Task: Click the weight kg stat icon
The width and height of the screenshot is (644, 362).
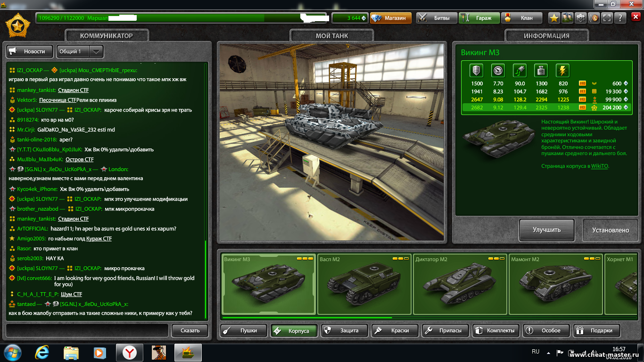Action: pos(541,71)
